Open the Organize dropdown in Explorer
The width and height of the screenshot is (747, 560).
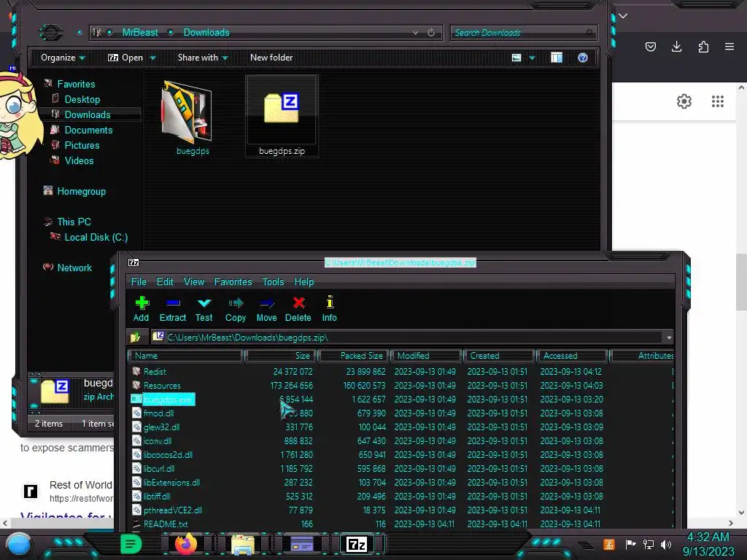(63, 58)
